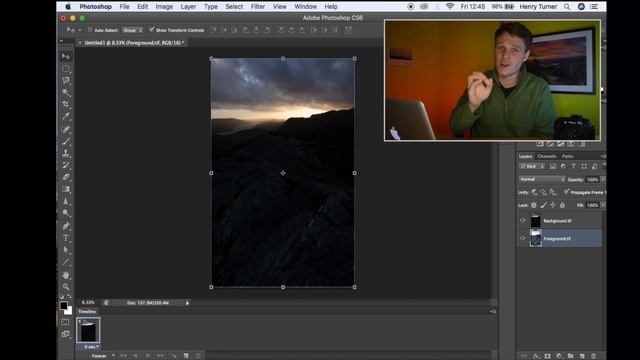This screenshot has height=360, width=640.
Task: Click the Wi-Fi menu bar icon
Action: point(450,7)
